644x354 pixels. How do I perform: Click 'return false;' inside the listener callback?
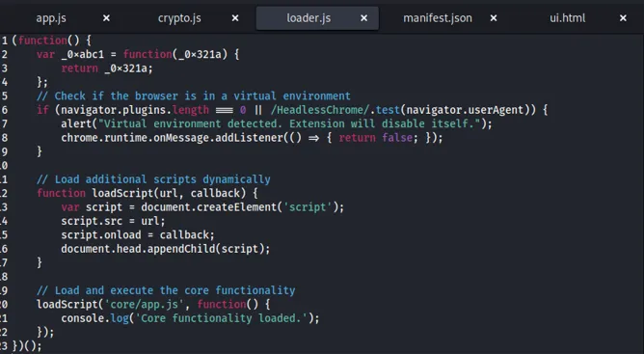click(378, 138)
